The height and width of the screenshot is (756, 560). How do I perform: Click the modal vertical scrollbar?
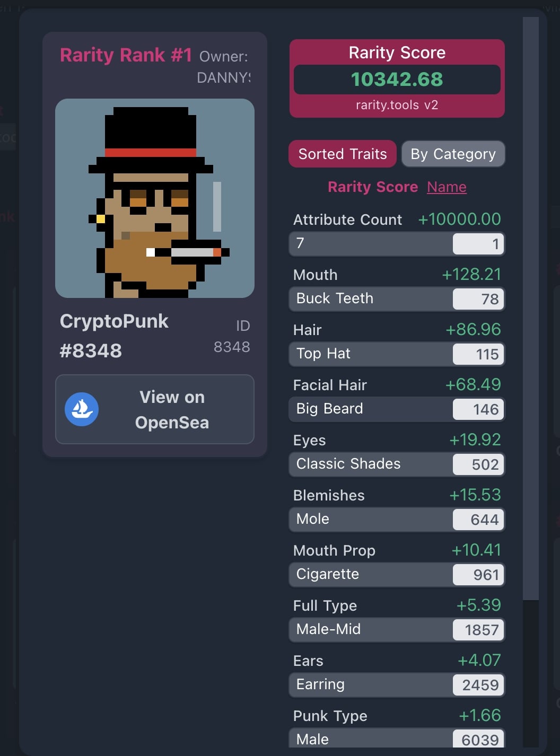pos(530,309)
